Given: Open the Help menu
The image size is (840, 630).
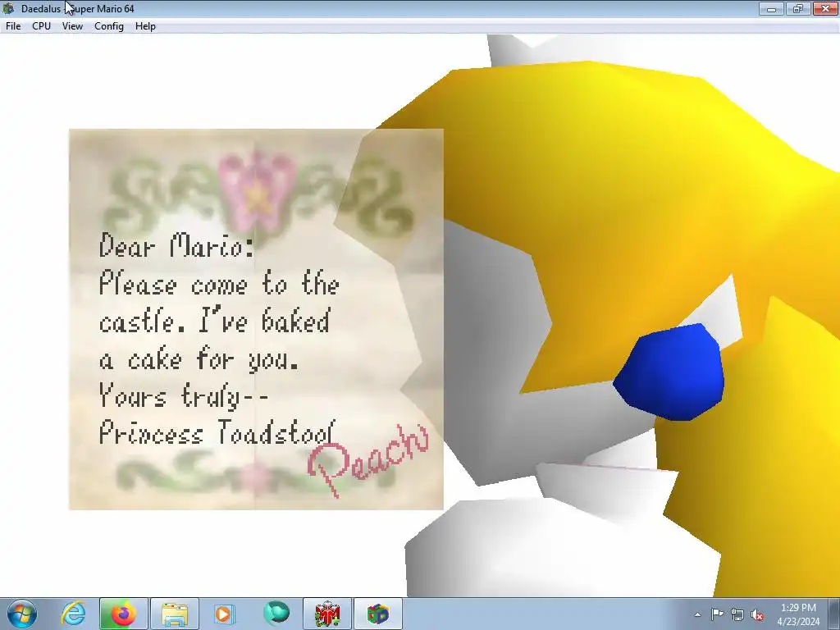Looking at the screenshot, I should point(145,26).
